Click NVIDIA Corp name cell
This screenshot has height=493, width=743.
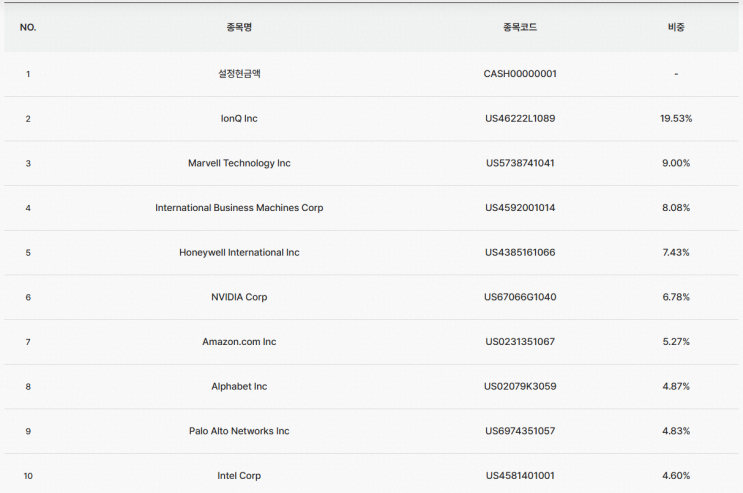[x=239, y=297]
